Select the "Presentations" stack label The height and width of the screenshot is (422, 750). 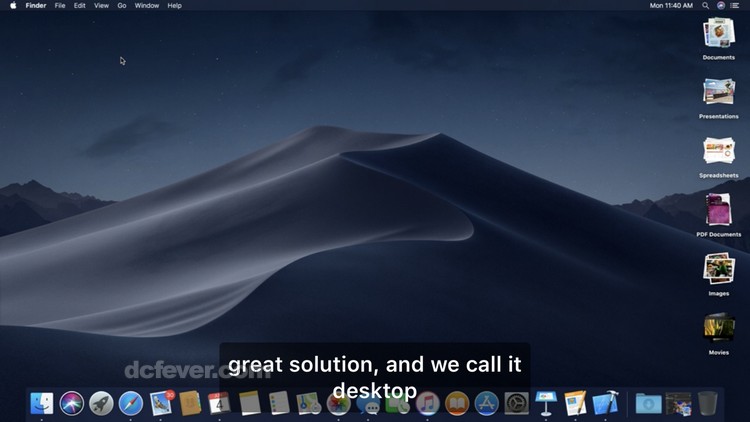click(719, 116)
